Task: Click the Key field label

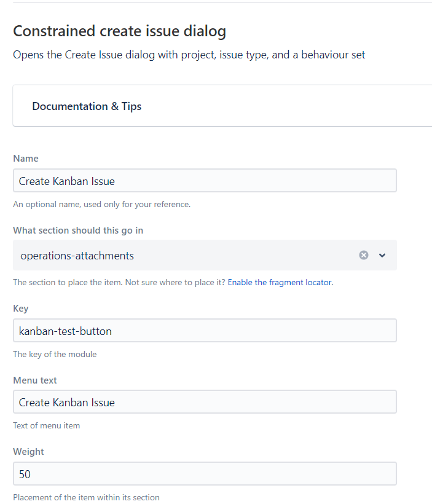Action: [21, 309]
